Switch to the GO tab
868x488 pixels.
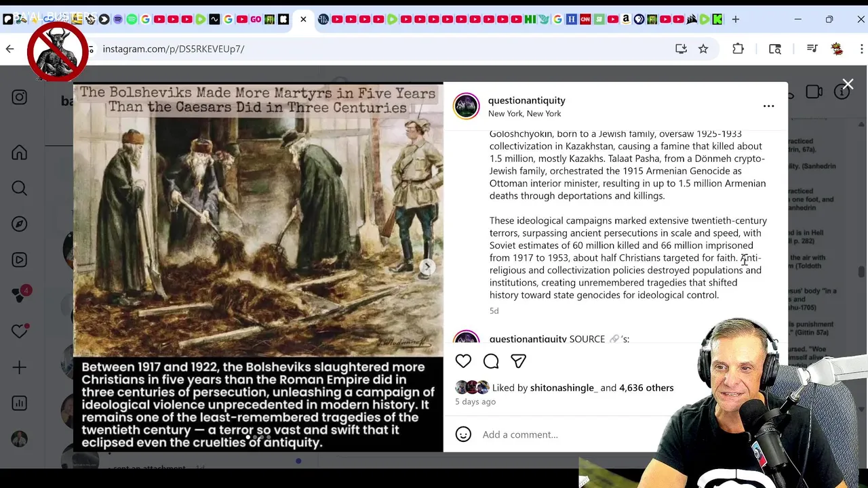pyautogui.click(x=256, y=20)
